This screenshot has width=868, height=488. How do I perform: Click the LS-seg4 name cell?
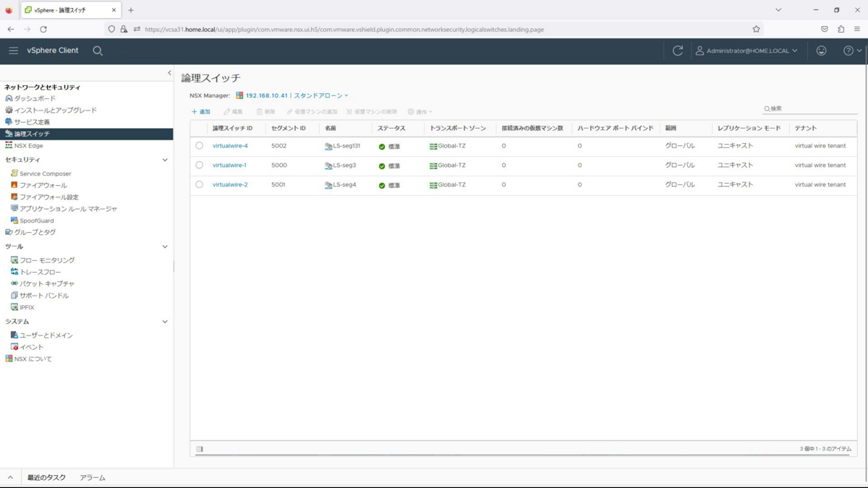click(x=341, y=185)
